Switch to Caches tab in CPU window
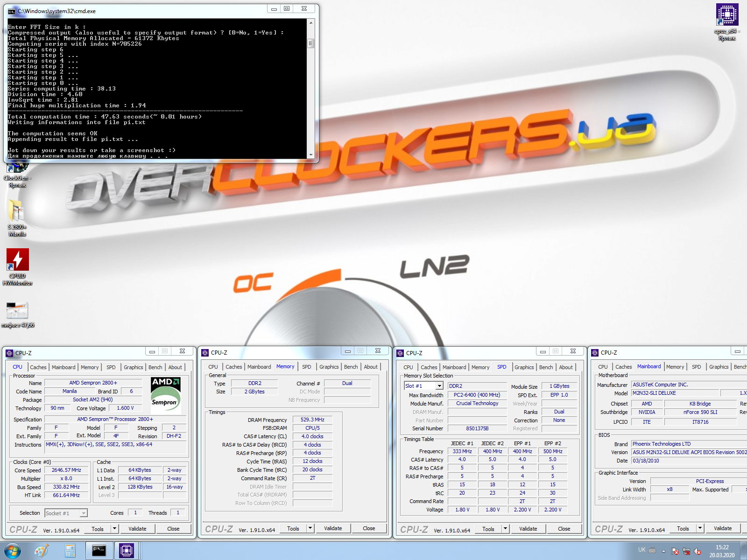 click(x=38, y=367)
